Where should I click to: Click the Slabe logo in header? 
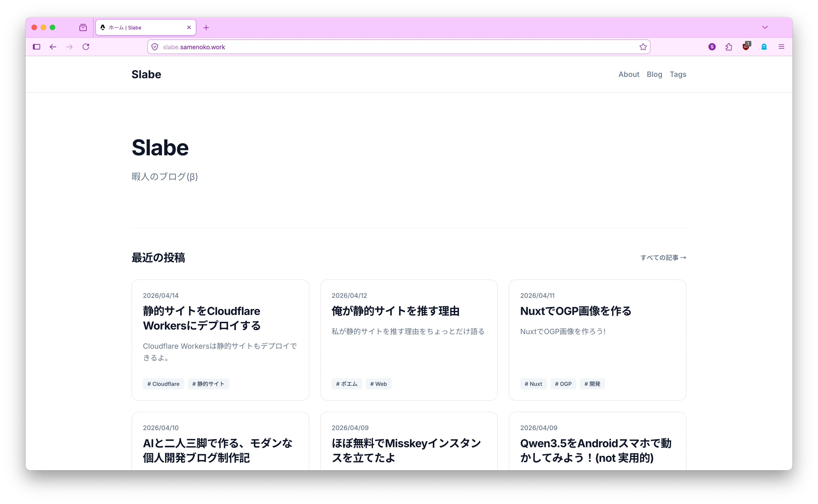[146, 74]
